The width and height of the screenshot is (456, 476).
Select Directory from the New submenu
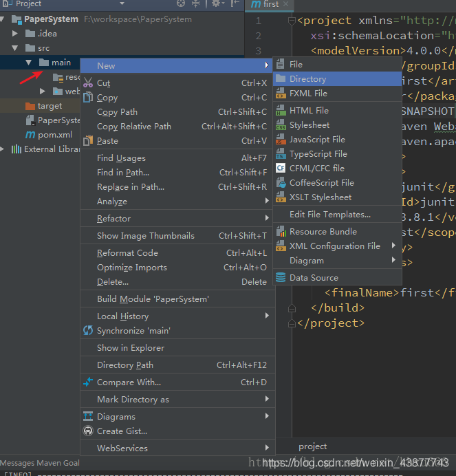(307, 79)
